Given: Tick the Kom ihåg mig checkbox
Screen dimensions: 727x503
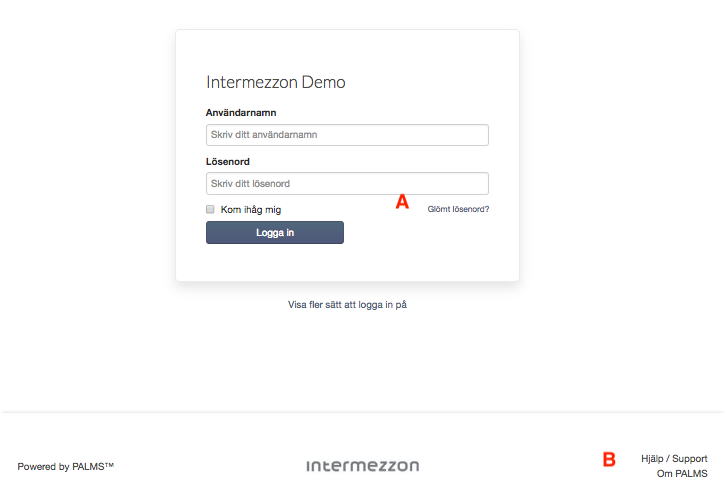Looking at the screenshot, I should click(x=210, y=209).
